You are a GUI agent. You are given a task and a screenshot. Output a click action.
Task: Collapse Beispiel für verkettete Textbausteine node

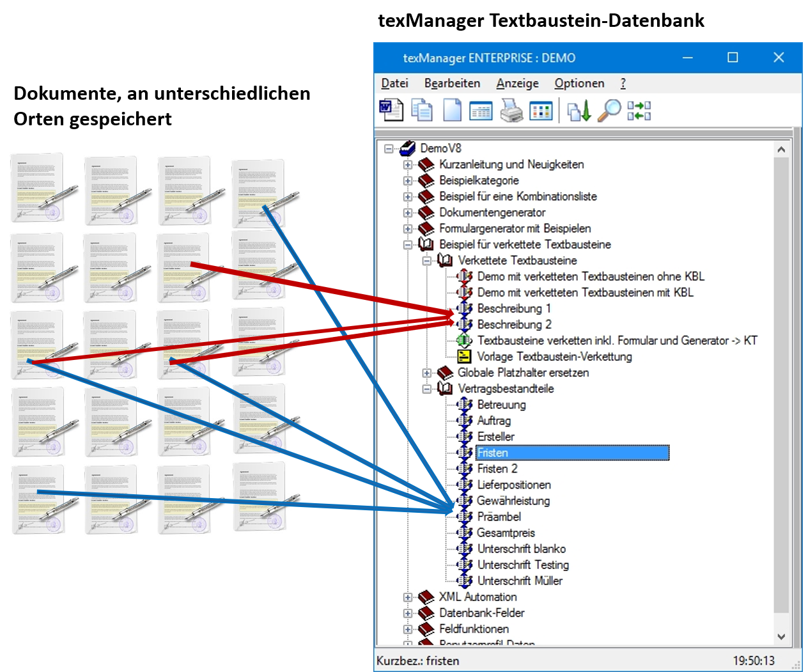408,244
